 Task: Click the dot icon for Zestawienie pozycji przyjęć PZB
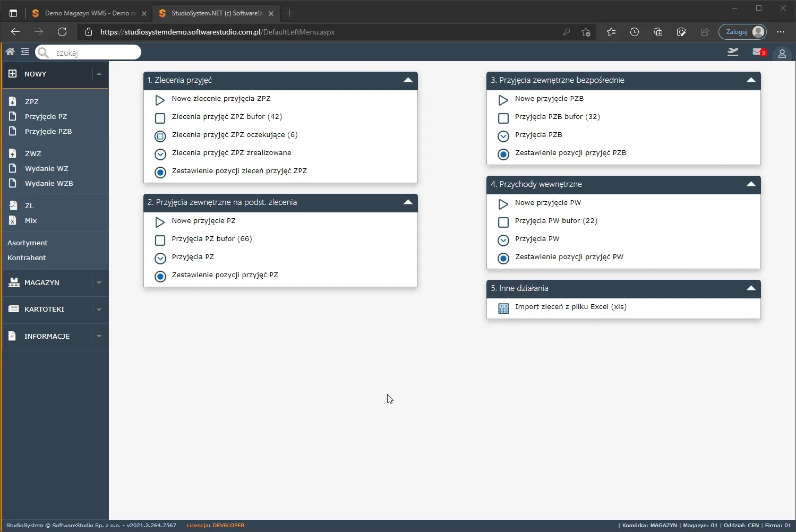pyautogui.click(x=503, y=154)
